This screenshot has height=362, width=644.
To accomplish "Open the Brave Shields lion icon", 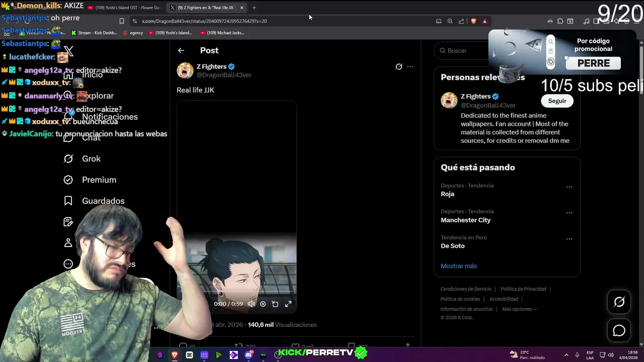I will pos(473,21).
